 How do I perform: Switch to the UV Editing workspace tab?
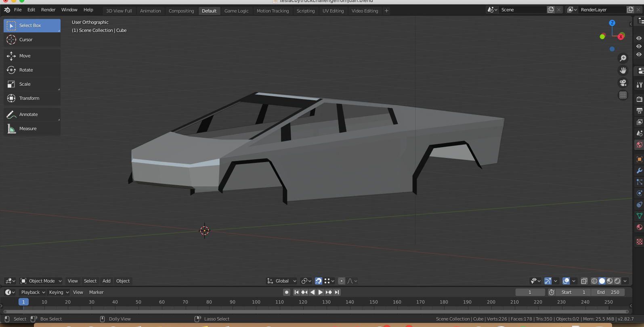pyautogui.click(x=333, y=11)
